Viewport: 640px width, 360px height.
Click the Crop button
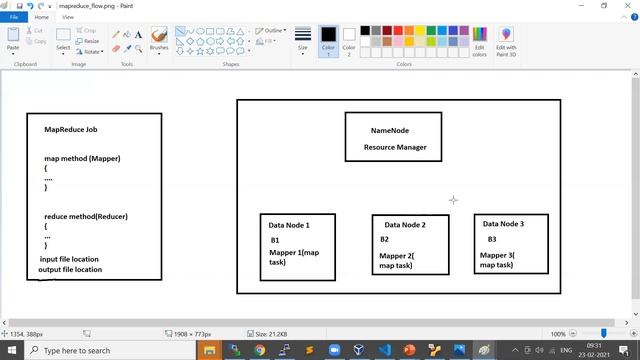coord(86,31)
